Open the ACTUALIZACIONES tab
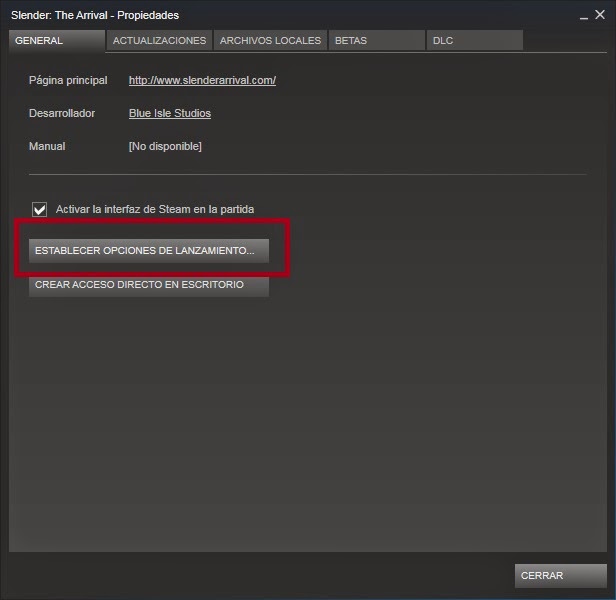The width and height of the screenshot is (616, 600). point(160,40)
